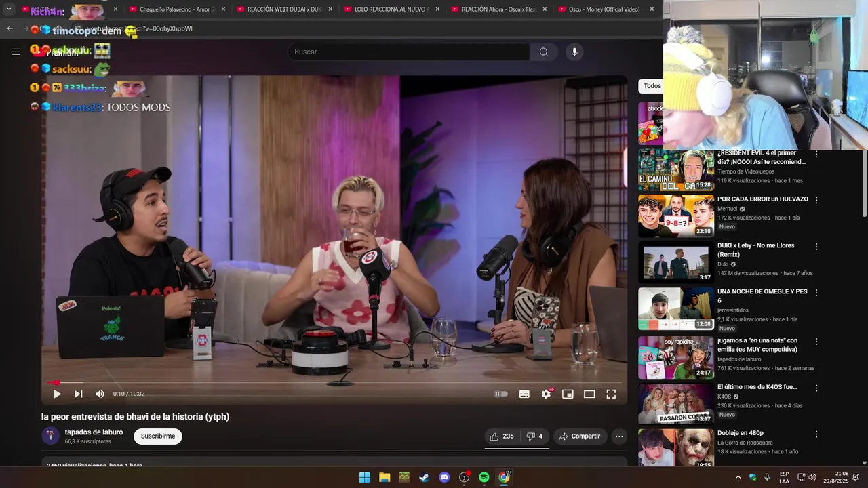Toggle the autoplay switch in the player
868x488 pixels.
(x=501, y=394)
